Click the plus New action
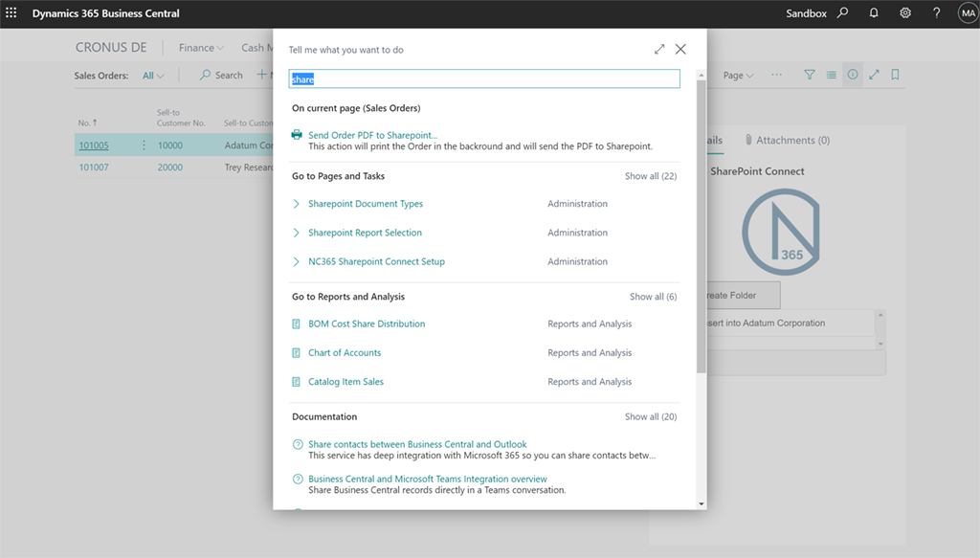 click(x=266, y=75)
